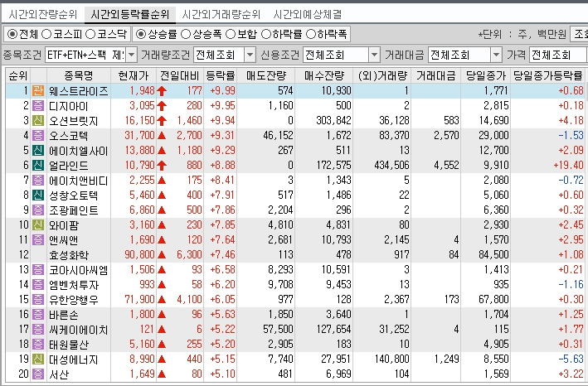
Task: Open the 가격 condition combo box
Action: click(x=558, y=55)
